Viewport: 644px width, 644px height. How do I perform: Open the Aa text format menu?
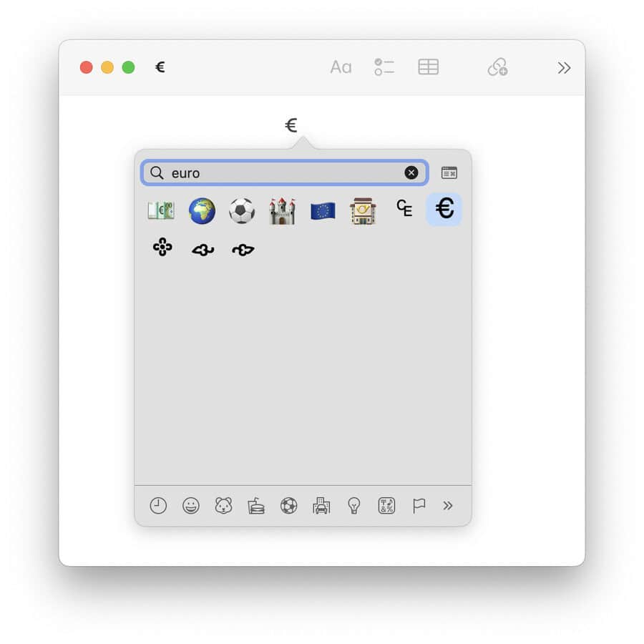(x=341, y=67)
